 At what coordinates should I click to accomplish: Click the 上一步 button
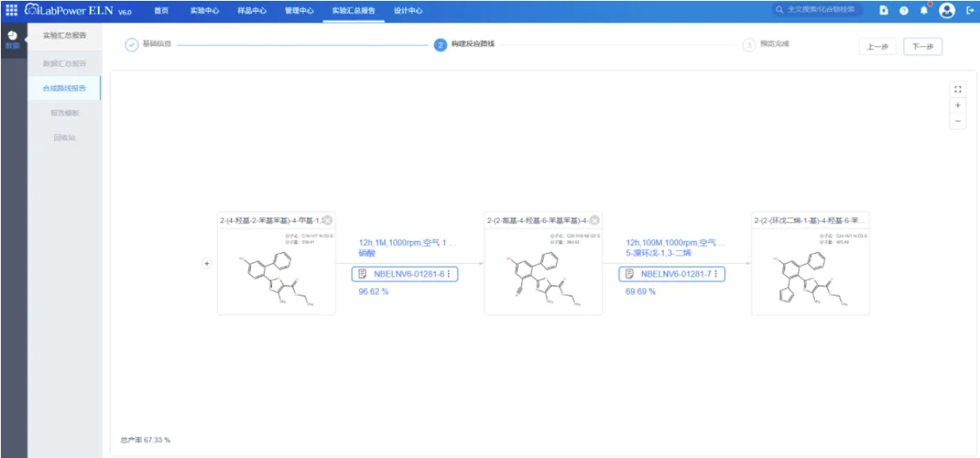[878, 47]
